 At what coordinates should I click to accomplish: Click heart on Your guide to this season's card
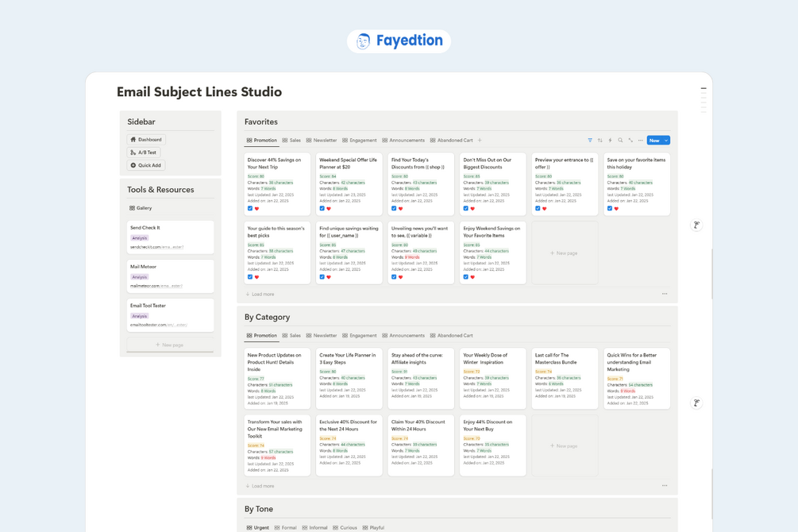256,277
